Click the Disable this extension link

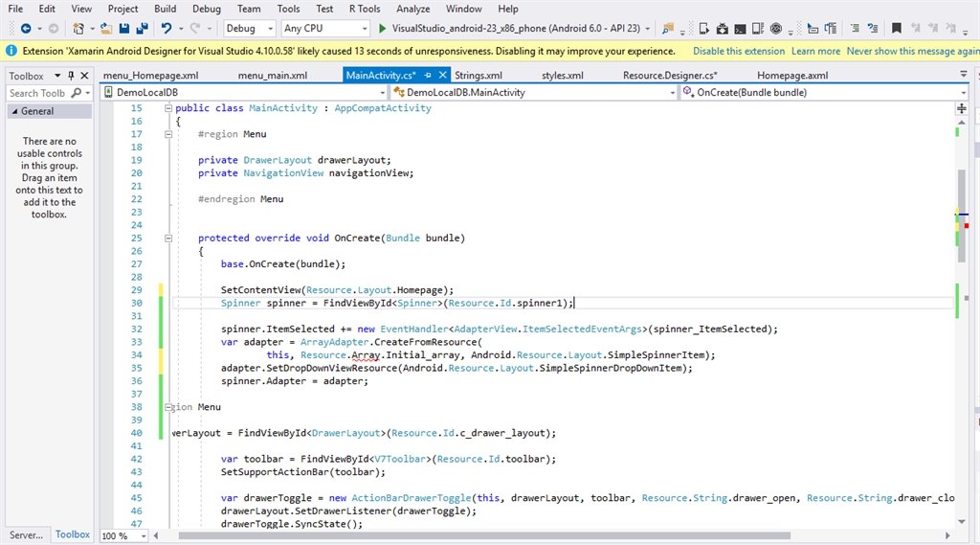point(739,52)
